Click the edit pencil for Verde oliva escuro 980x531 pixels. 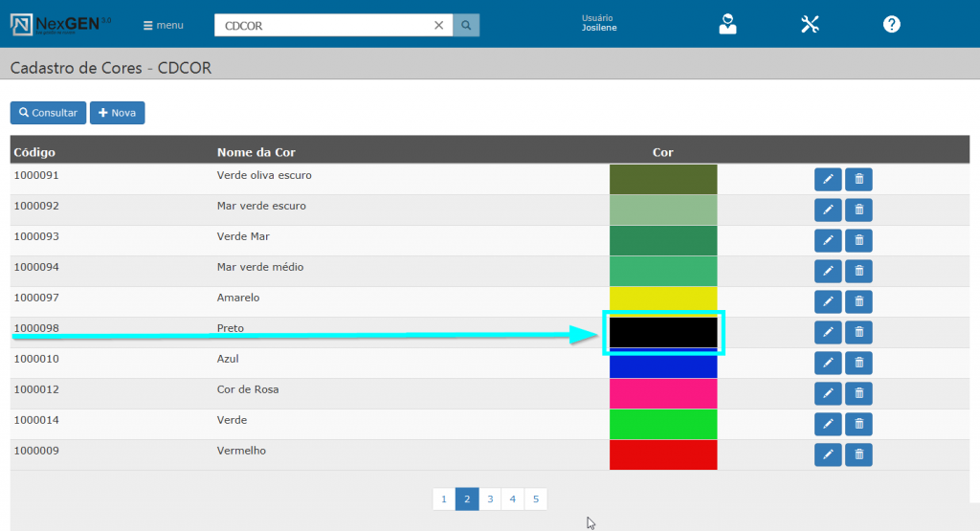(828, 180)
